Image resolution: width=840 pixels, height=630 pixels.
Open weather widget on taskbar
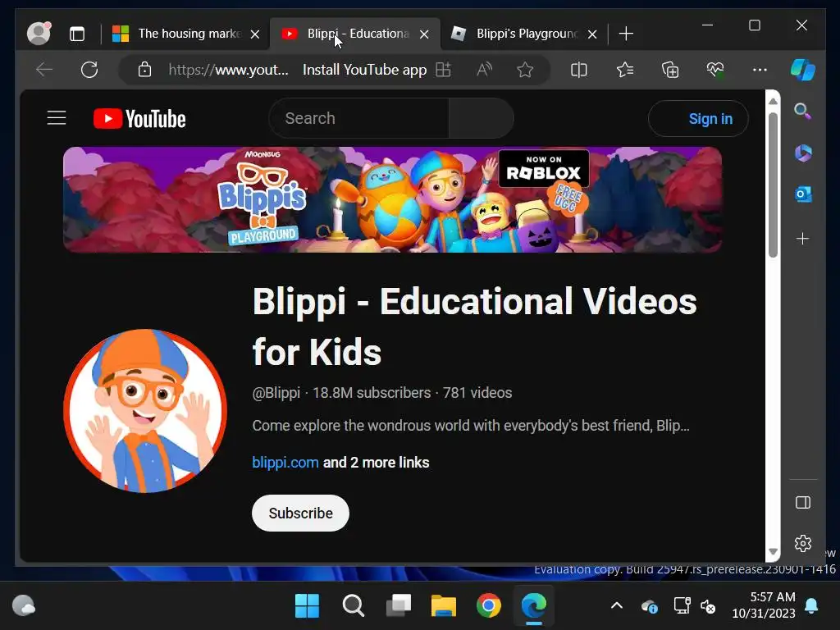pos(23,606)
